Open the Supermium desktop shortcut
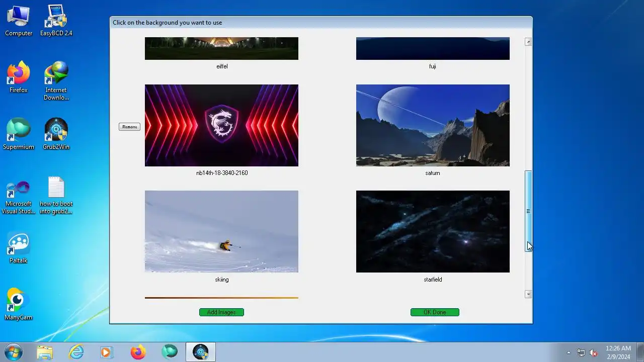The height and width of the screenshot is (362, 644). click(x=19, y=134)
